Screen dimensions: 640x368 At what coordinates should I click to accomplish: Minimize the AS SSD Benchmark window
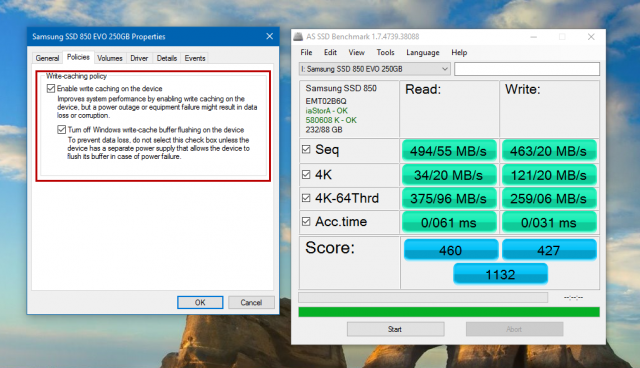coord(533,37)
